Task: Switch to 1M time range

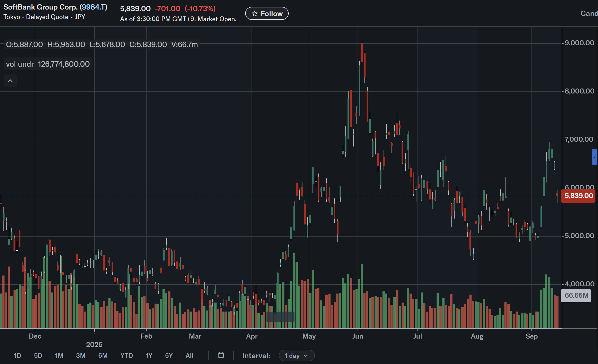Action: click(59, 356)
